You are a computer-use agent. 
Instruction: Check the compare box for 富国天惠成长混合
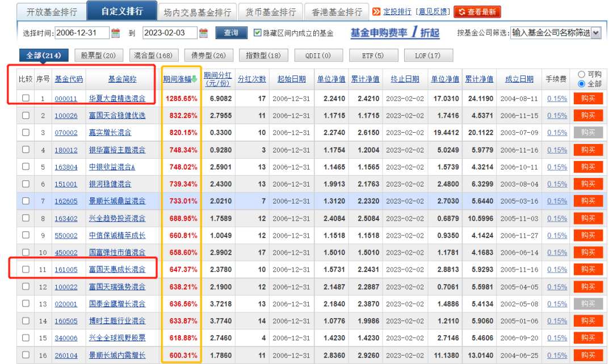26,269
